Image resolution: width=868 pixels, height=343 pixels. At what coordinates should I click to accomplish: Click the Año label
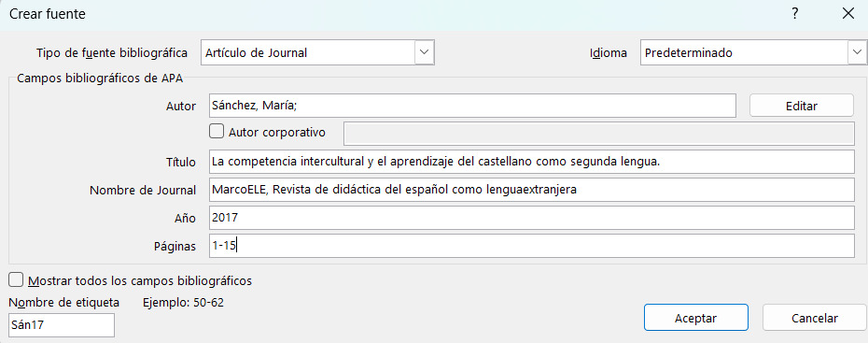point(185,219)
